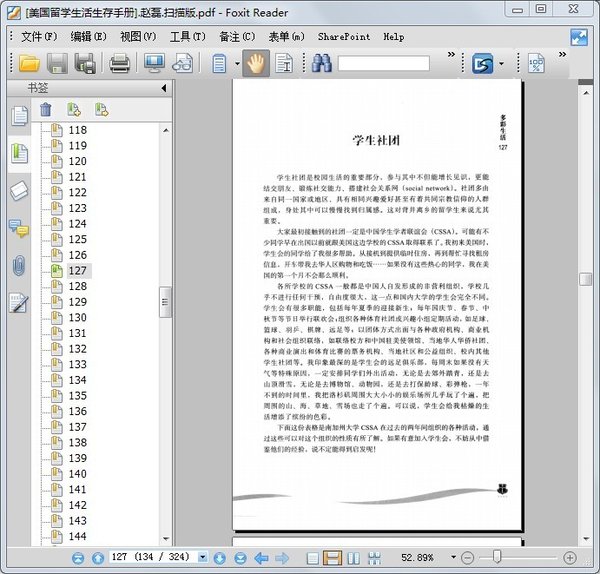Select the text selection tool

point(284,63)
